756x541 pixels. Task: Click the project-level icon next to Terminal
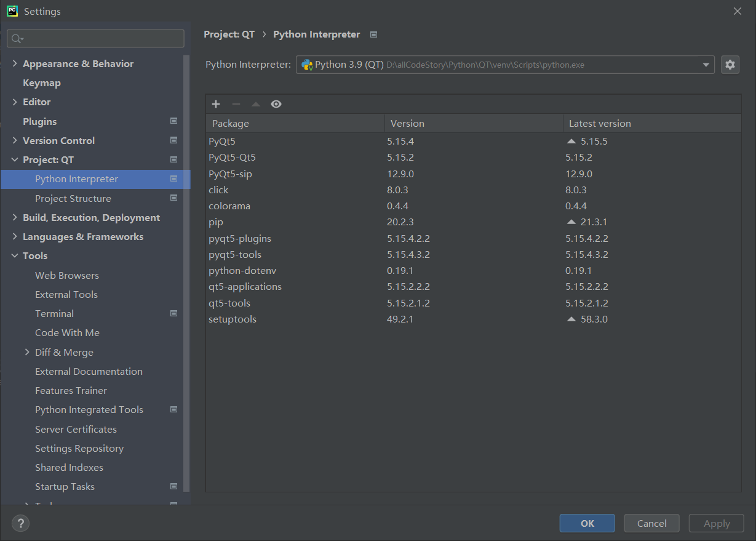click(x=173, y=313)
